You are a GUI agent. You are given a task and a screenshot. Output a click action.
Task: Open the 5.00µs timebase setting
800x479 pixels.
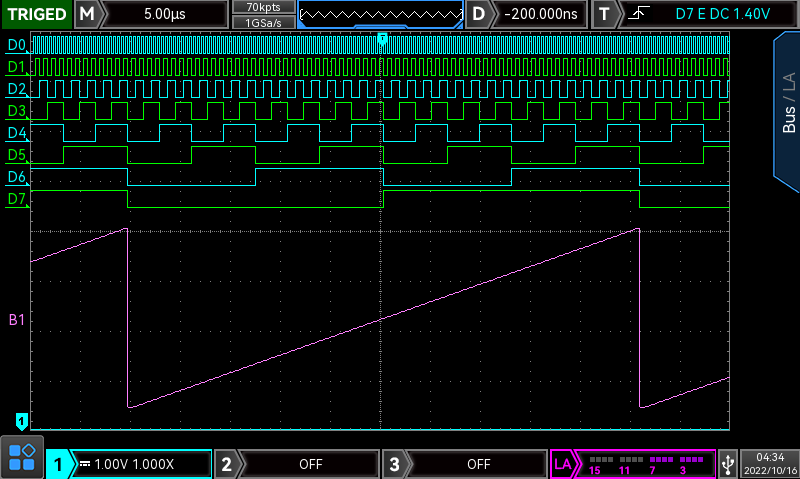[x=165, y=14]
